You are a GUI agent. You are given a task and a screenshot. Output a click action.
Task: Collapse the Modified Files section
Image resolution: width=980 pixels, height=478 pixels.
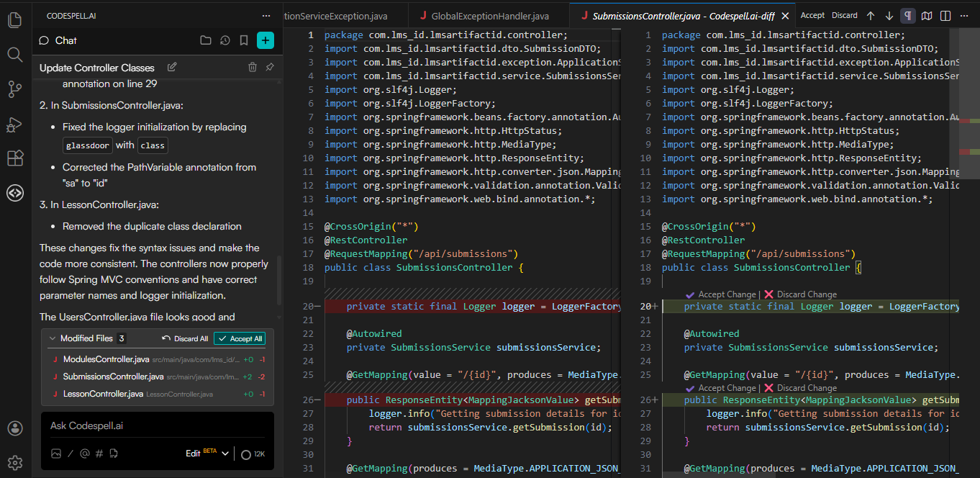(52, 338)
